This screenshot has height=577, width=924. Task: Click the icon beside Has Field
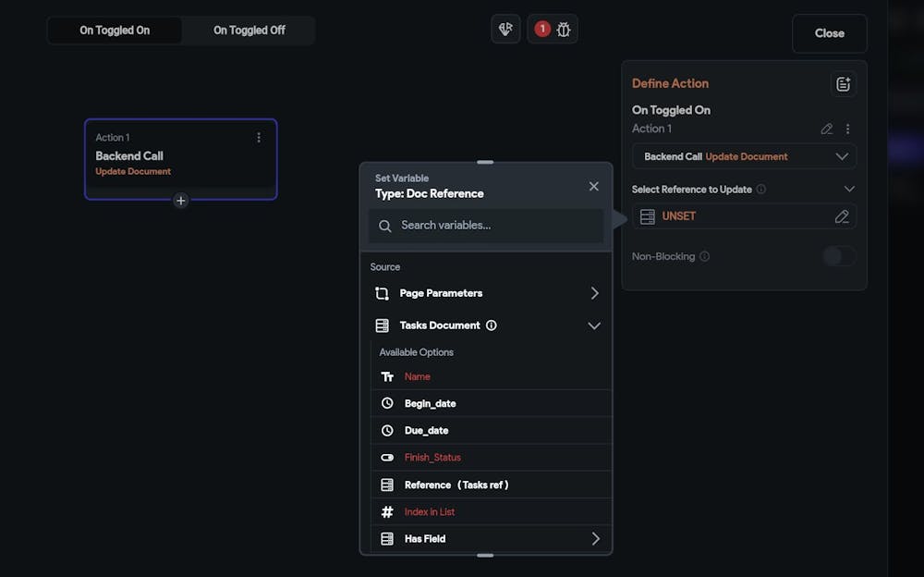387,539
